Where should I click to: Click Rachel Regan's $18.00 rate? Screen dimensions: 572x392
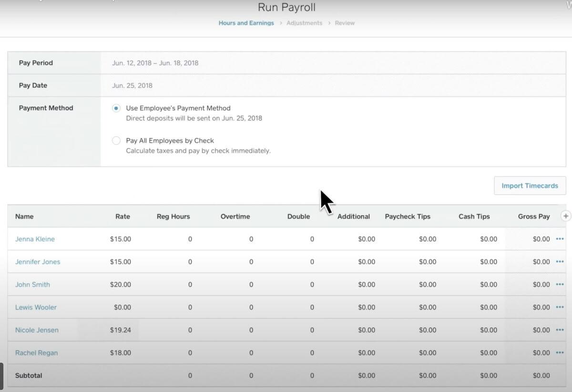(x=120, y=353)
